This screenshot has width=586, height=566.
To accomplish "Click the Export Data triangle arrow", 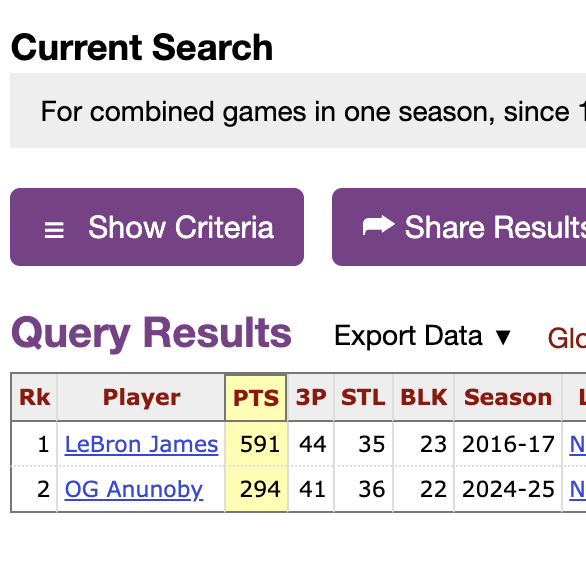I will [x=503, y=337].
